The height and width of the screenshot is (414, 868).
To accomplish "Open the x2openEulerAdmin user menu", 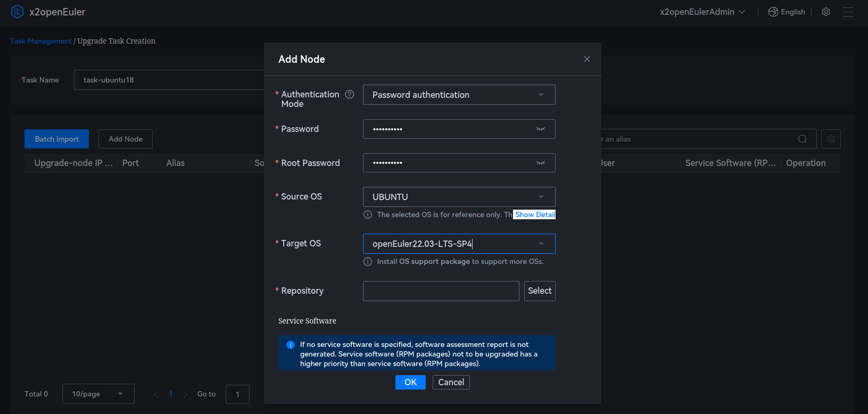I will [x=702, y=12].
